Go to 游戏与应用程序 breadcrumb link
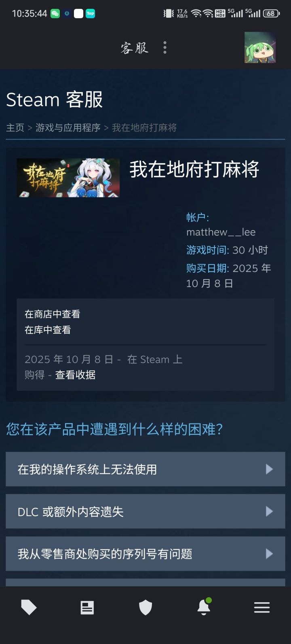The image size is (291, 644). [68, 128]
